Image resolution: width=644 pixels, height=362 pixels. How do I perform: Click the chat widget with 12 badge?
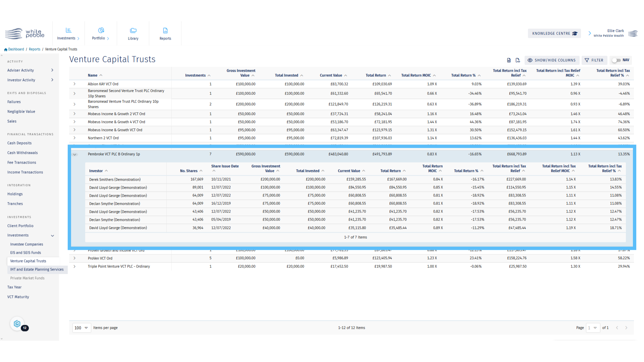point(17,324)
